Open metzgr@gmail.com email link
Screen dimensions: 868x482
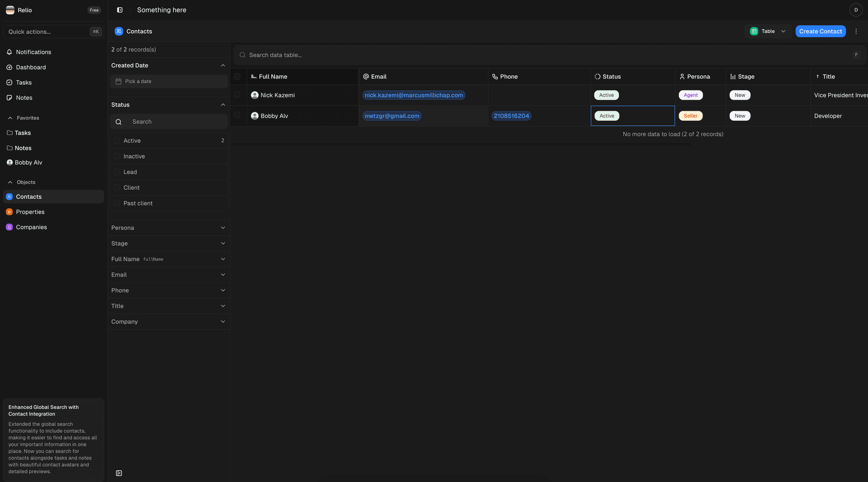[392, 116]
